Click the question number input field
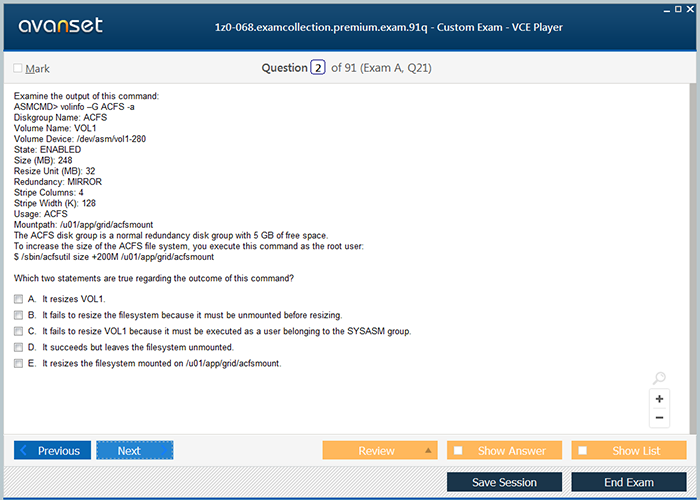700x500 pixels. (x=317, y=68)
